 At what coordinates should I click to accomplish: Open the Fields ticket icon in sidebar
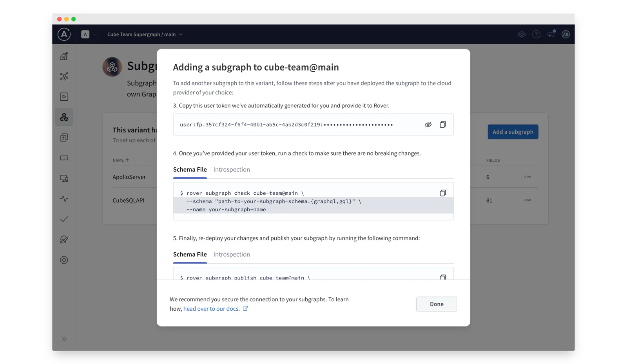[x=64, y=158]
